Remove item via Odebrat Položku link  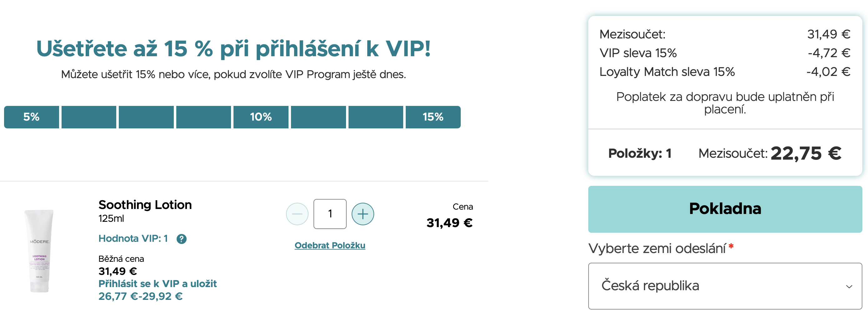click(x=329, y=245)
